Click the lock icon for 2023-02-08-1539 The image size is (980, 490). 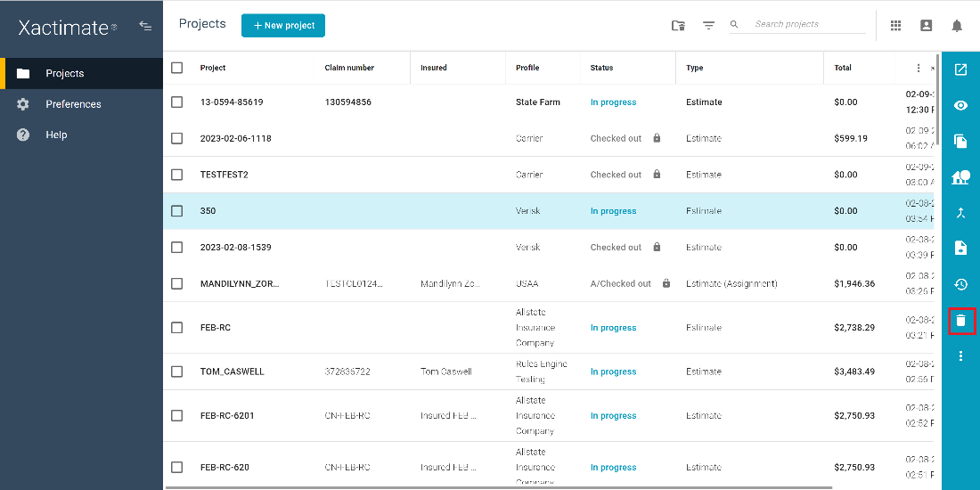(657, 246)
